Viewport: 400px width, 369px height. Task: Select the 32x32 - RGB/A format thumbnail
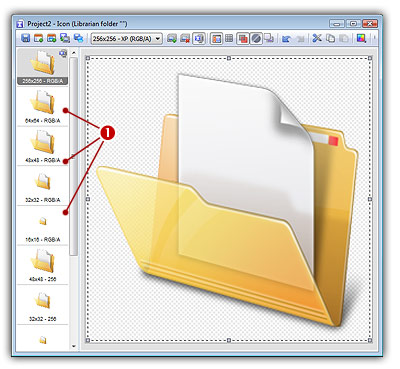point(42,186)
